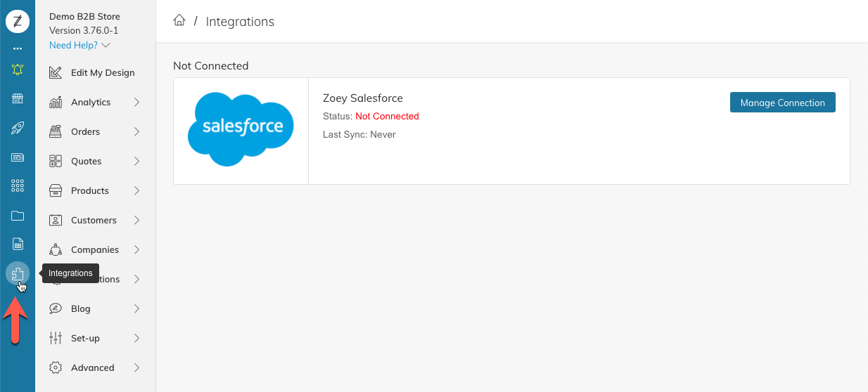Click the Demo B2B Store name

point(84,16)
